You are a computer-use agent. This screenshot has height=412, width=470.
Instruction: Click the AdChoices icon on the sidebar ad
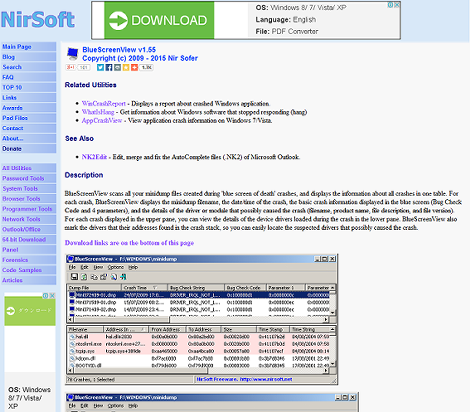[x=46, y=296]
